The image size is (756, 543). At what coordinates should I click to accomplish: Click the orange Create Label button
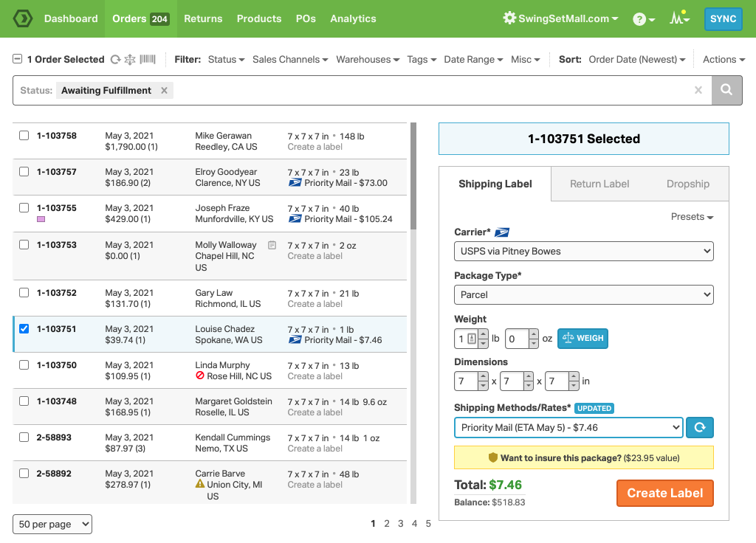[x=665, y=493]
